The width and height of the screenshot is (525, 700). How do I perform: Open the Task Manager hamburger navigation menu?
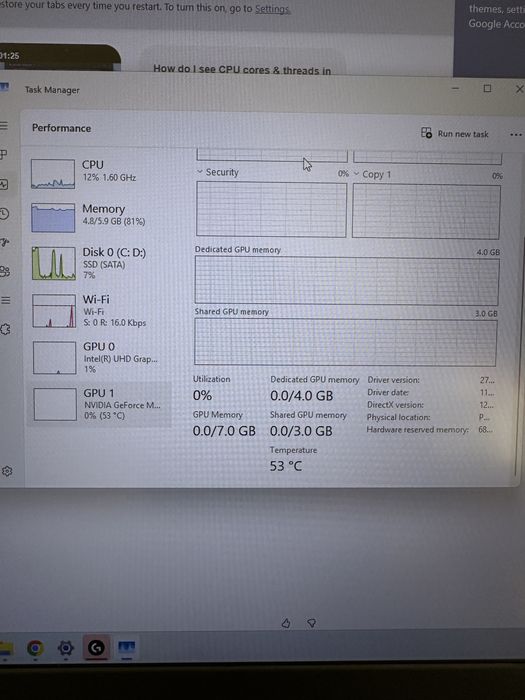pyautogui.click(x=4, y=126)
